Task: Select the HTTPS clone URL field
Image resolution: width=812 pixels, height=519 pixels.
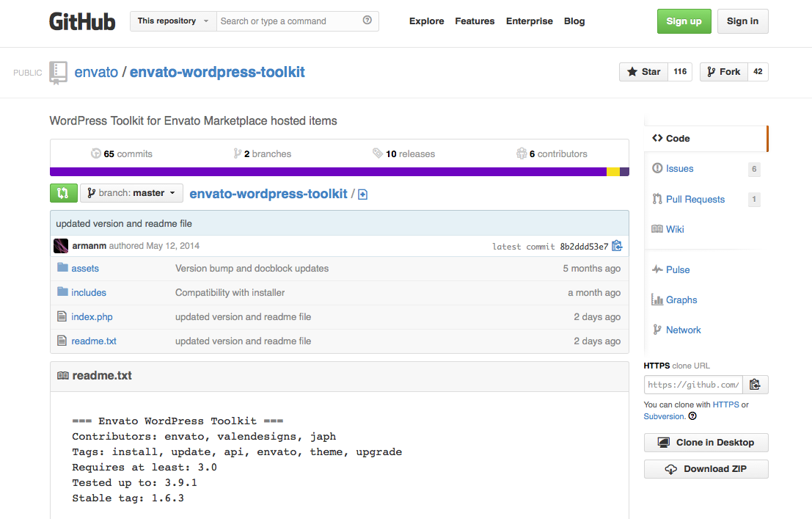Action: [x=693, y=385]
